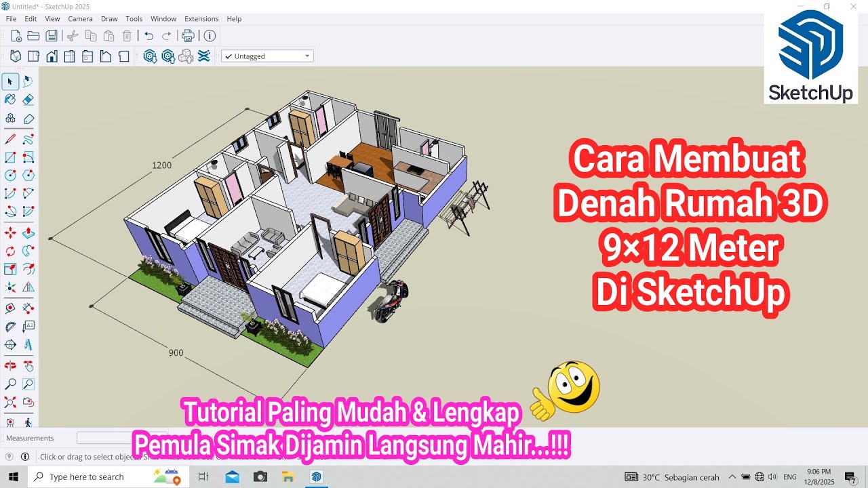Viewport: 868px width, 488px height.
Task: Switch to Front view
Action: (52, 56)
